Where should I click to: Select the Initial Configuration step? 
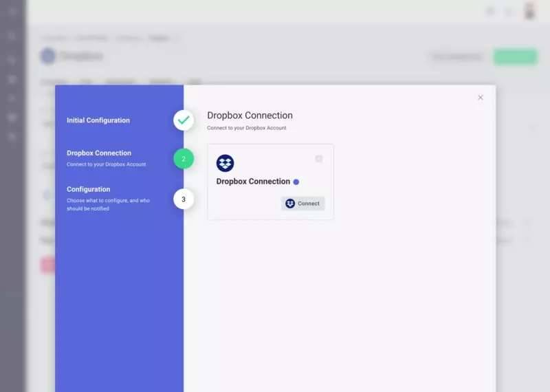click(98, 120)
